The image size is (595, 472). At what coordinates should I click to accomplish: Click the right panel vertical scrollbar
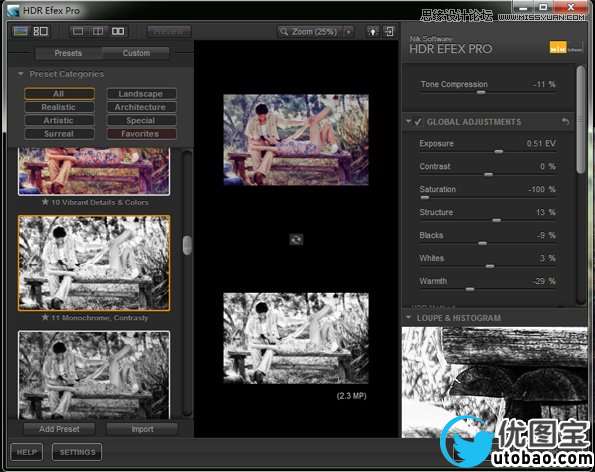[581, 120]
